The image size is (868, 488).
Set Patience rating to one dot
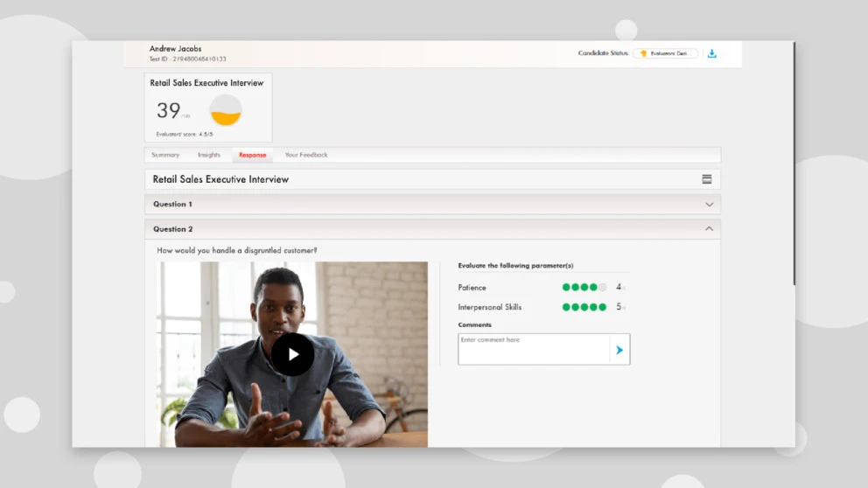click(566, 287)
